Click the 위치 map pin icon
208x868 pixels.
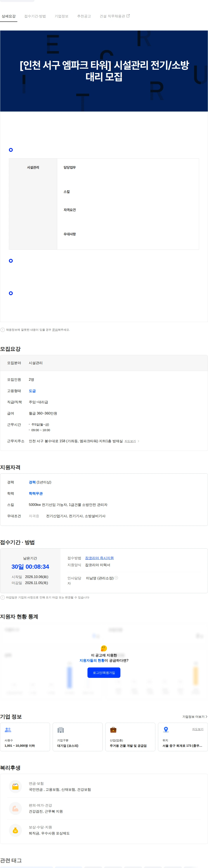click(x=166, y=730)
